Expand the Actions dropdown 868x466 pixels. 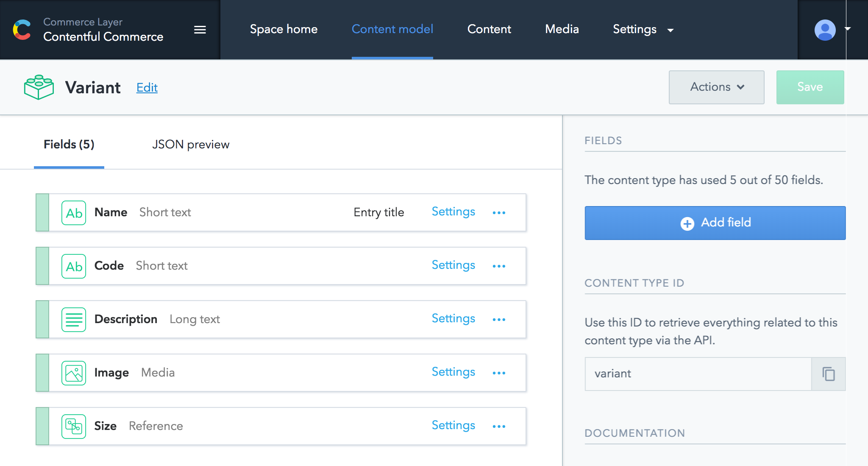(x=716, y=87)
